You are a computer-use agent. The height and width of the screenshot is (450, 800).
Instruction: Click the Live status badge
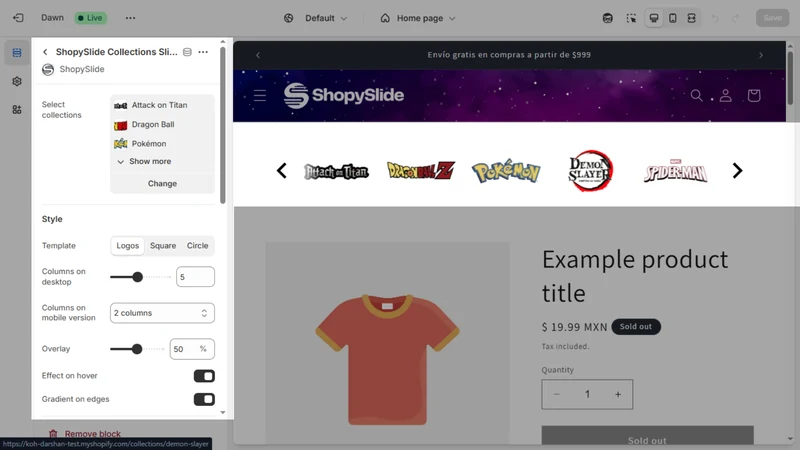[x=90, y=18]
